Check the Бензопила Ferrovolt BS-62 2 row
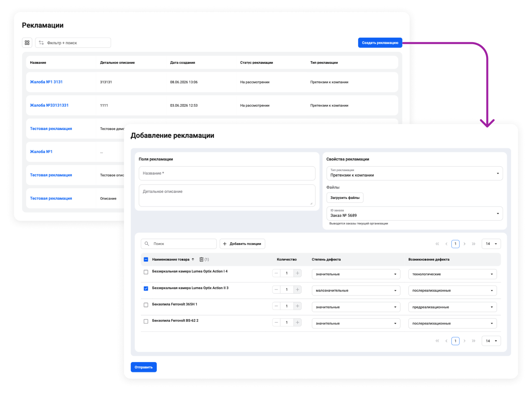 click(x=146, y=321)
